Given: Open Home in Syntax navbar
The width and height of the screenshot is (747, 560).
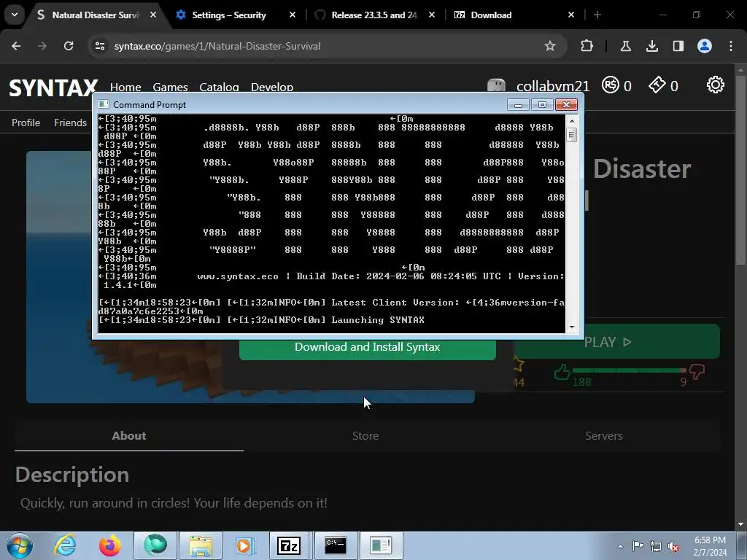Looking at the screenshot, I should point(125,87).
